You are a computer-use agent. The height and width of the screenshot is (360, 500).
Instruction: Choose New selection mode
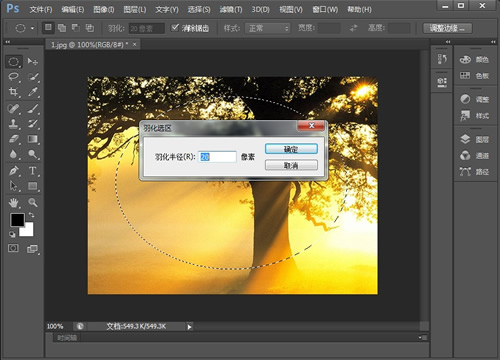point(48,28)
